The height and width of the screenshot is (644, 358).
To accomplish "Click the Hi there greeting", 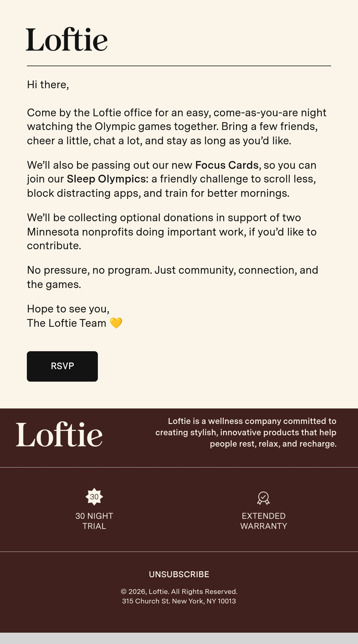I will tap(48, 85).
